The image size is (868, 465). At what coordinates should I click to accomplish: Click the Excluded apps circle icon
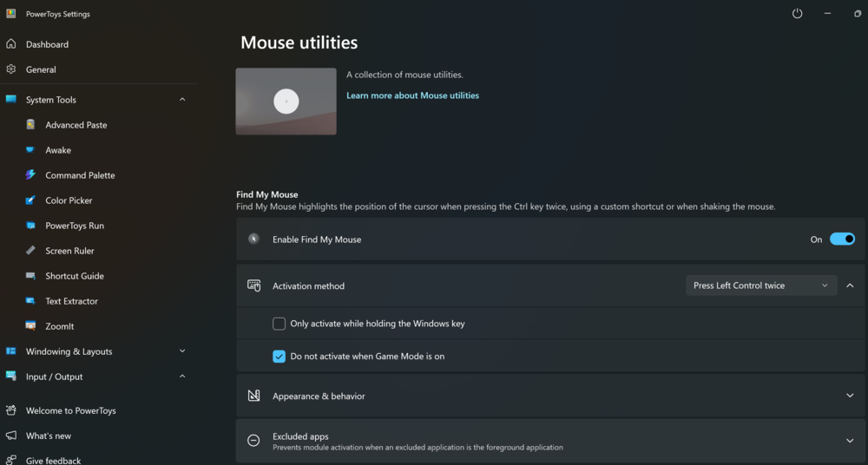253,441
